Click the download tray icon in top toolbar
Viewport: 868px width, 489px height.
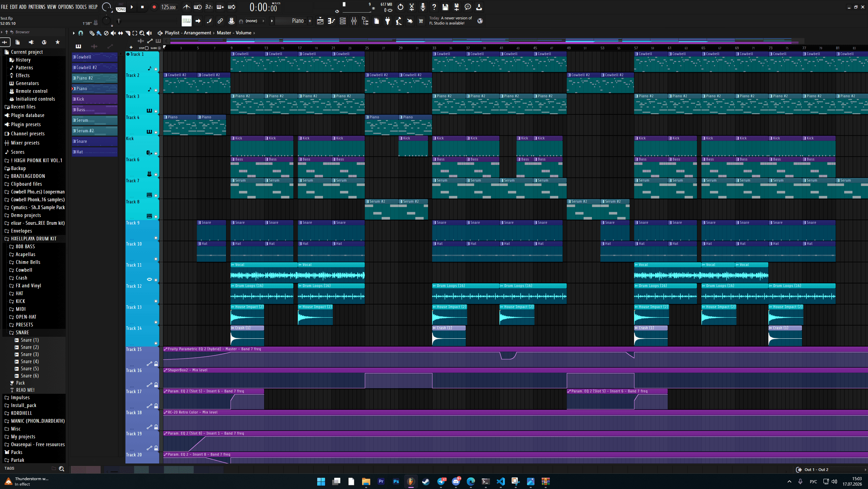click(479, 7)
